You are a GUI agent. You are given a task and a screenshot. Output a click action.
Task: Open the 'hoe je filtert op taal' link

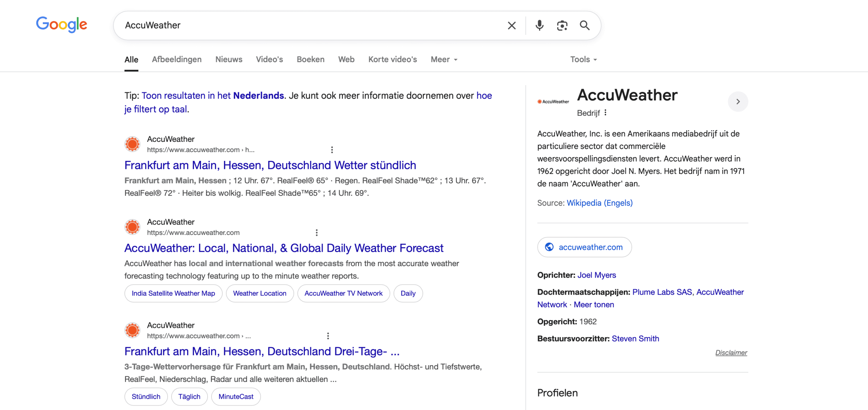[156, 109]
